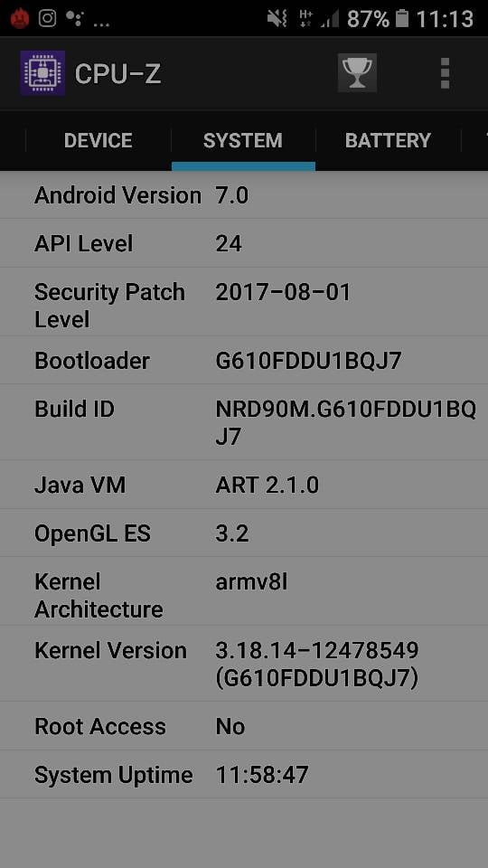The image size is (488, 868).
Task: Tap the battery icon in status bar
Action: tap(402, 19)
